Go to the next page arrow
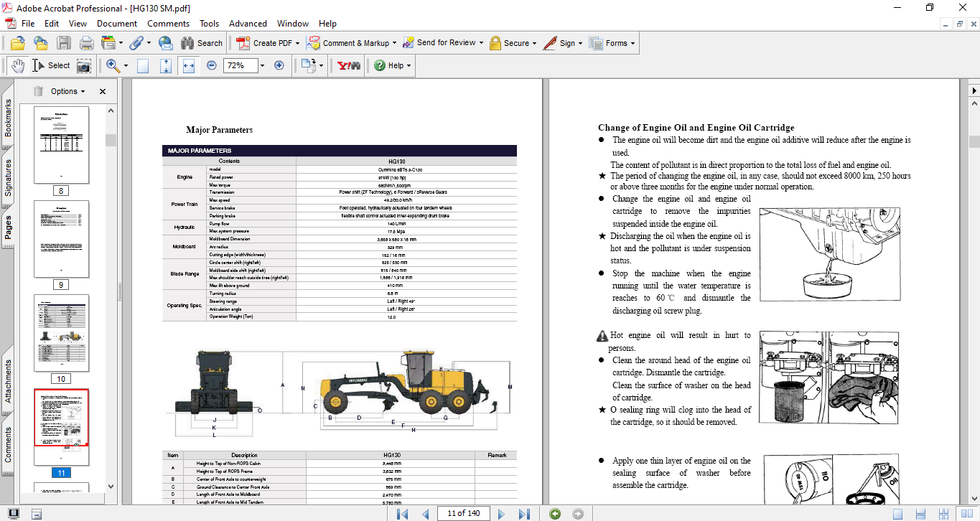Viewport: 980px width, 521px height. 501,513
